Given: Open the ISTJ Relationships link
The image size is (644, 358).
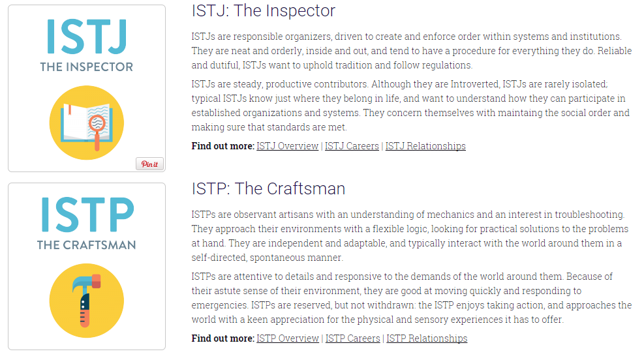Looking at the screenshot, I should (x=425, y=146).
